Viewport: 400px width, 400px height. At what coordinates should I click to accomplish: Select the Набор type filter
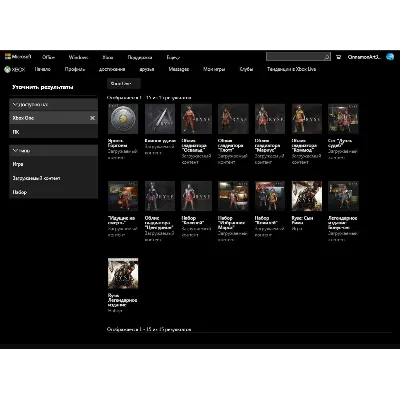pyautogui.click(x=53, y=192)
